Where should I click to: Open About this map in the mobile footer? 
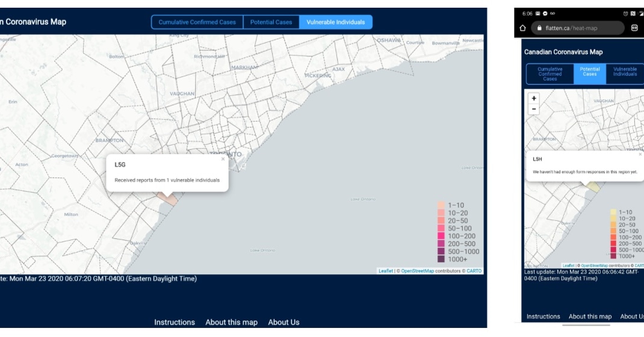(x=590, y=317)
